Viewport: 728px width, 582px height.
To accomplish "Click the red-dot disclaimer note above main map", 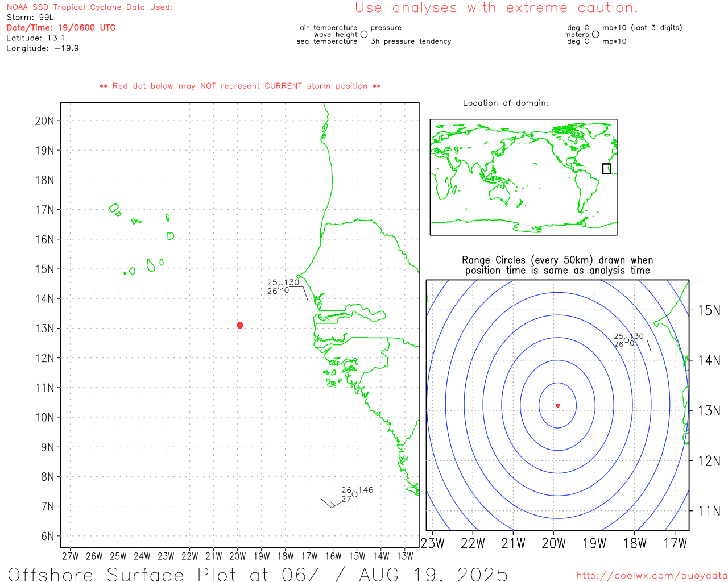I will [x=240, y=86].
